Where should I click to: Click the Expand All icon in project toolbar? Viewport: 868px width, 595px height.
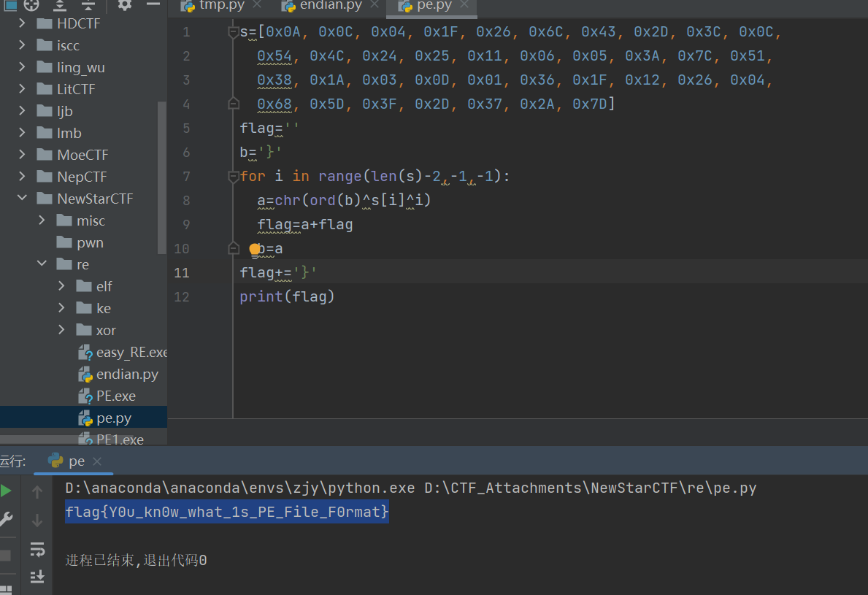[x=60, y=5]
